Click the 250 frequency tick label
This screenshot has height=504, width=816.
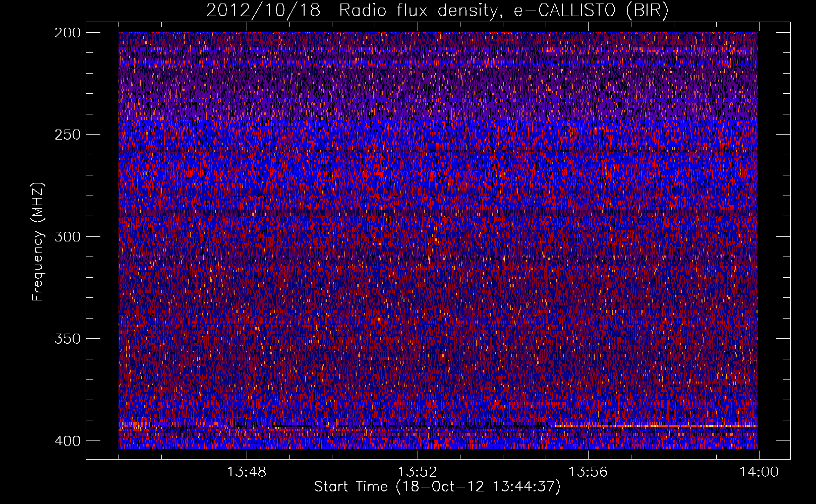(67, 135)
